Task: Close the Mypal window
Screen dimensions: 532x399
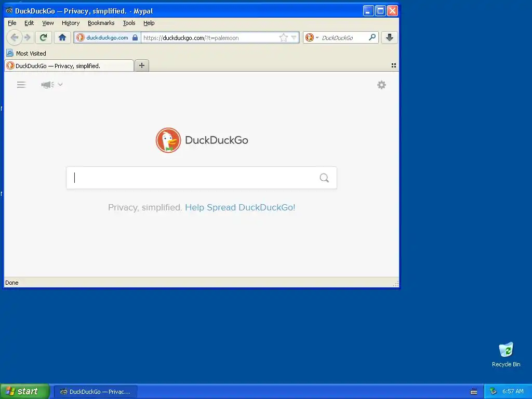Action: [x=393, y=10]
